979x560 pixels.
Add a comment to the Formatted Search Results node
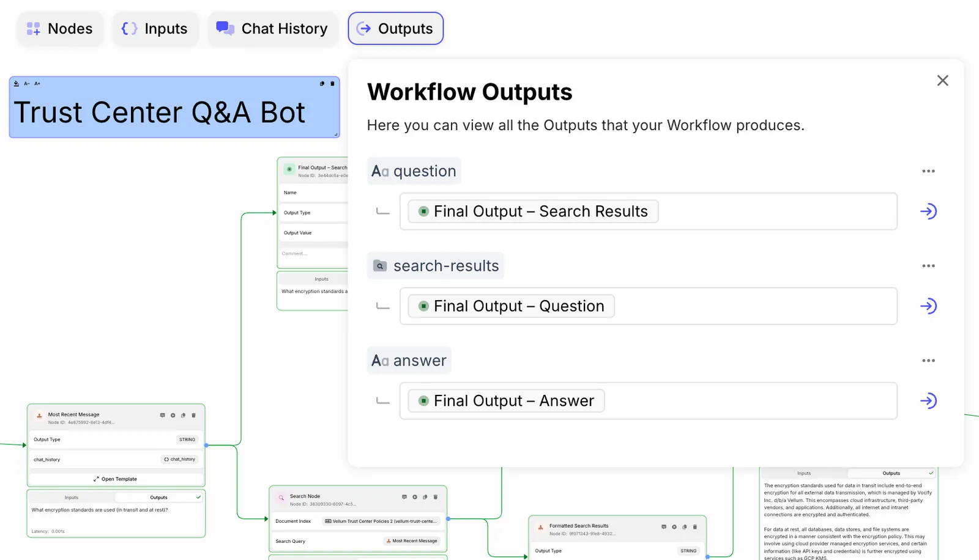tap(663, 526)
